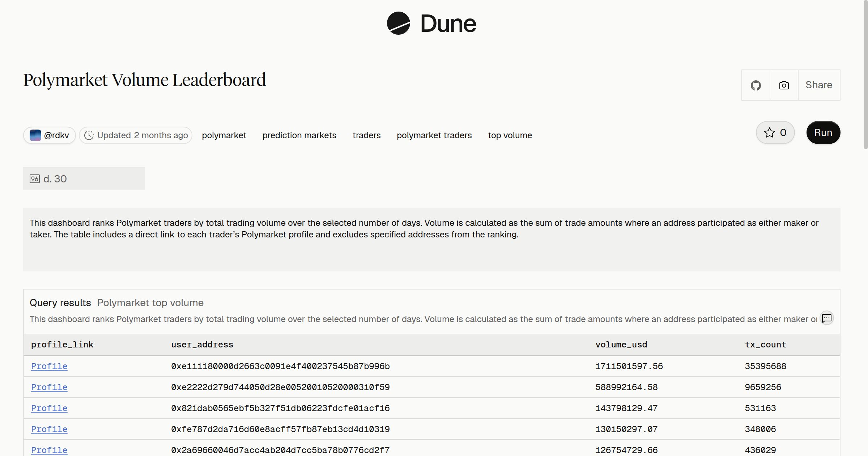This screenshot has width=868, height=456.
Task: Select the polymarket tag
Action: pyautogui.click(x=224, y=135)
